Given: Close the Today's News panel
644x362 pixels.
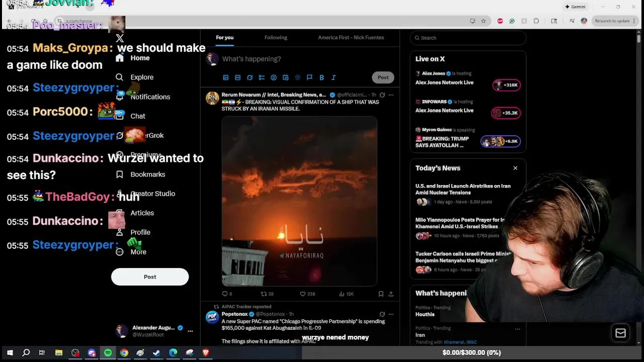Looking at the screenshot, I should (x=515, y=168).
